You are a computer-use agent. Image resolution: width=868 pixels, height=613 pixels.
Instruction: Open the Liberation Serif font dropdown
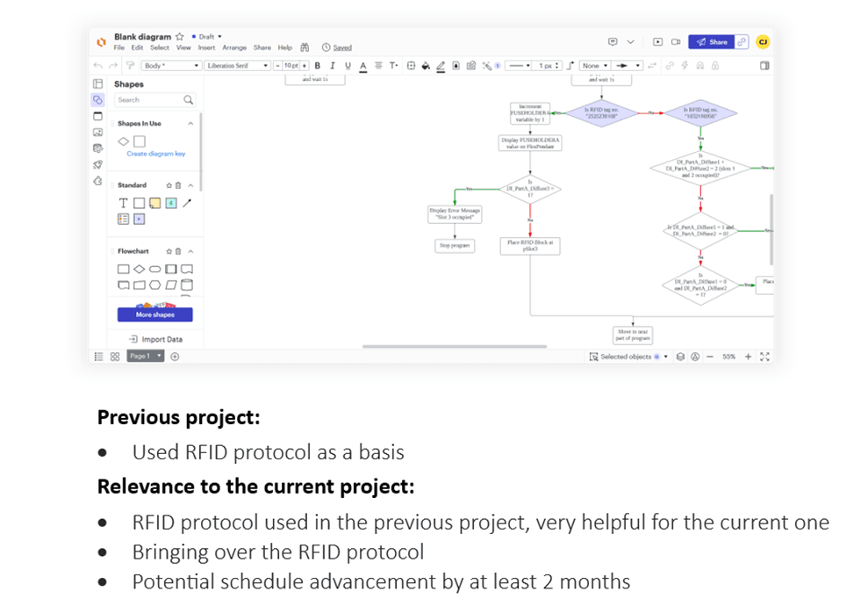(237, 66)
